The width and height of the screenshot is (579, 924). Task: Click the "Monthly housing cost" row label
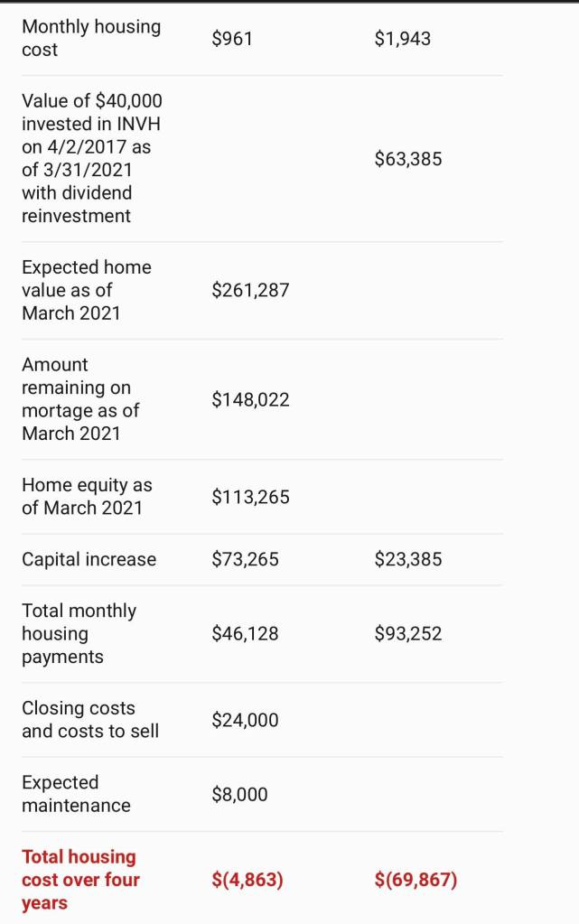(x=91, y=38)
